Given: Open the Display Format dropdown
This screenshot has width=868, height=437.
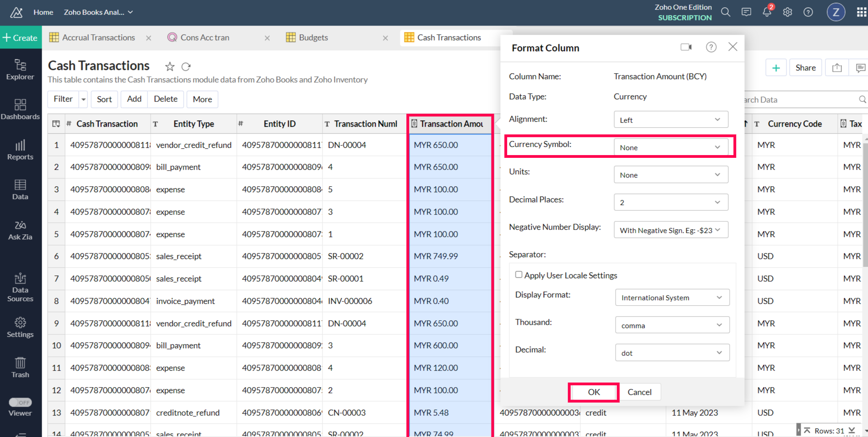Looking at the screenshot, I should point(672,297).
